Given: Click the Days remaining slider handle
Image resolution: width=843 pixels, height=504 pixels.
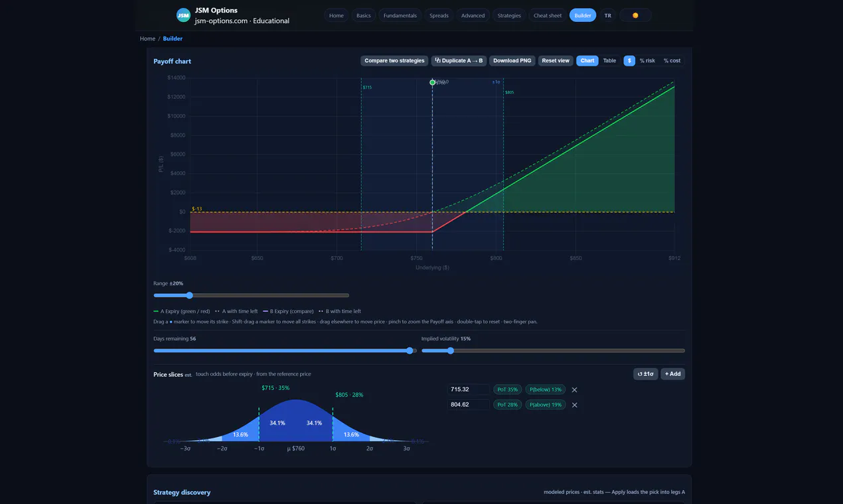Looking at the screenshot, I should 410,351.
